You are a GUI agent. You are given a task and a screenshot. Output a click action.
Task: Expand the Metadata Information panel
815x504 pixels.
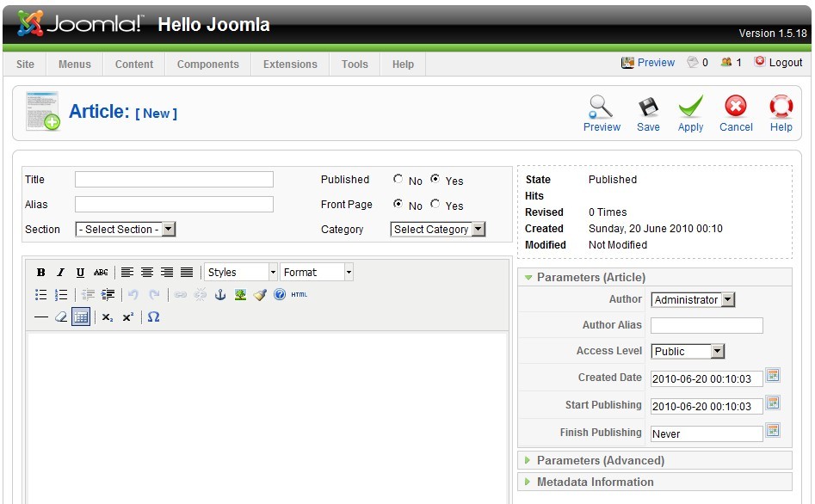(655, 482)
